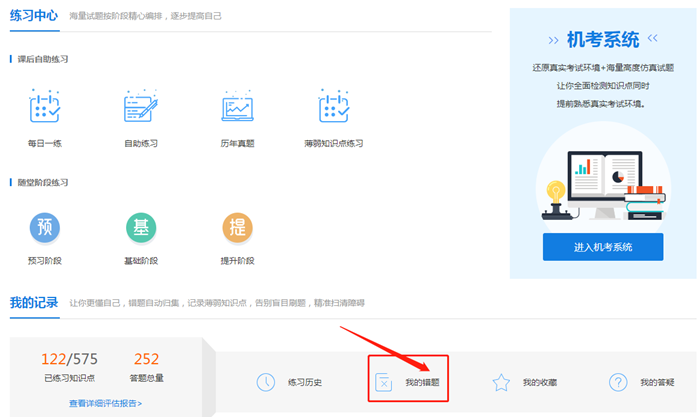Click the 252 answered questions count
This screenshot has width=700, height=417.
point(146,359)
